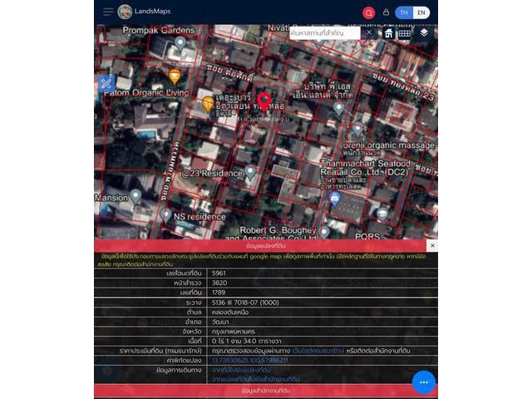This screenshot has width=532, height=399.
Task: Click the yellow disclaimer notice text
Action: pyautogui.click(x=261, y=260)
